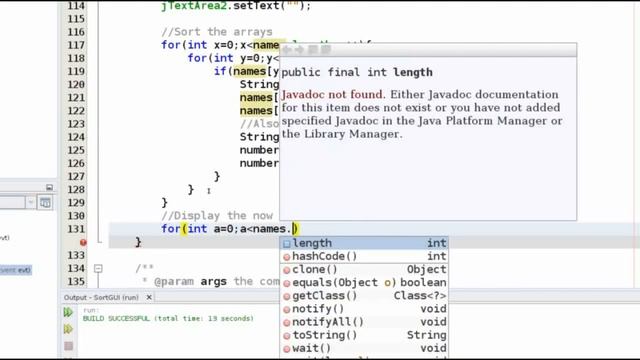Choose toString() from completion list
640x360 pixels.
point(364,335)
